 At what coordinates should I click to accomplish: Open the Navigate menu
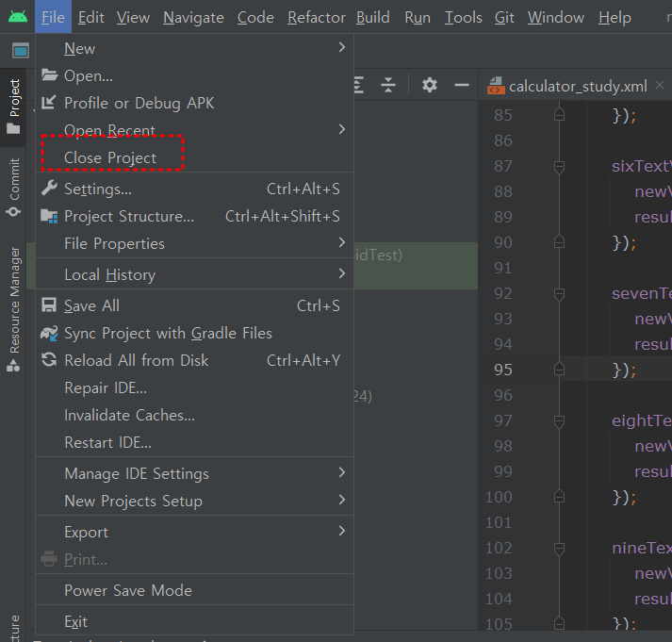[x=193, y=18]
